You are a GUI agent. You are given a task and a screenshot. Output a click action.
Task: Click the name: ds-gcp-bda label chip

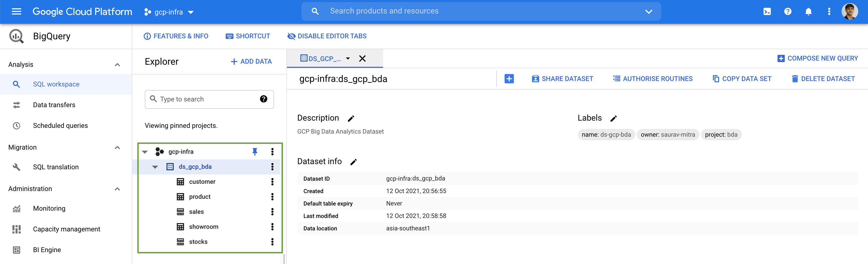(x=606, y=135)
